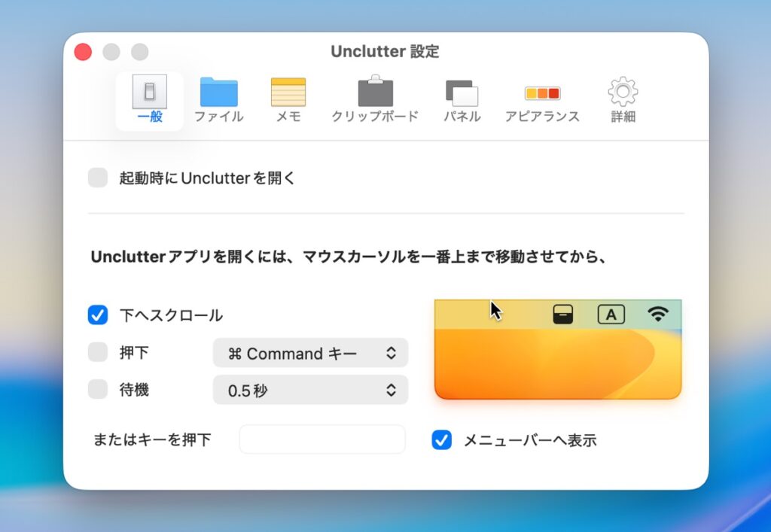
Task: Click the またはキーを押下 shortcut field
Action: point(322,439)
